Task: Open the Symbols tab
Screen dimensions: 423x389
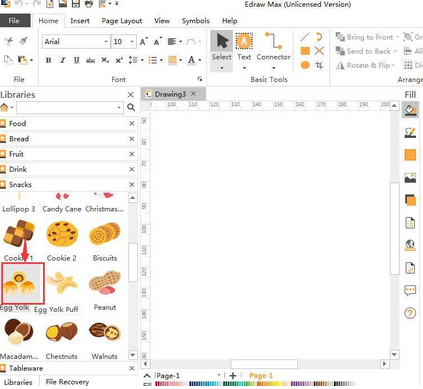Action: [x=196, y=21]
